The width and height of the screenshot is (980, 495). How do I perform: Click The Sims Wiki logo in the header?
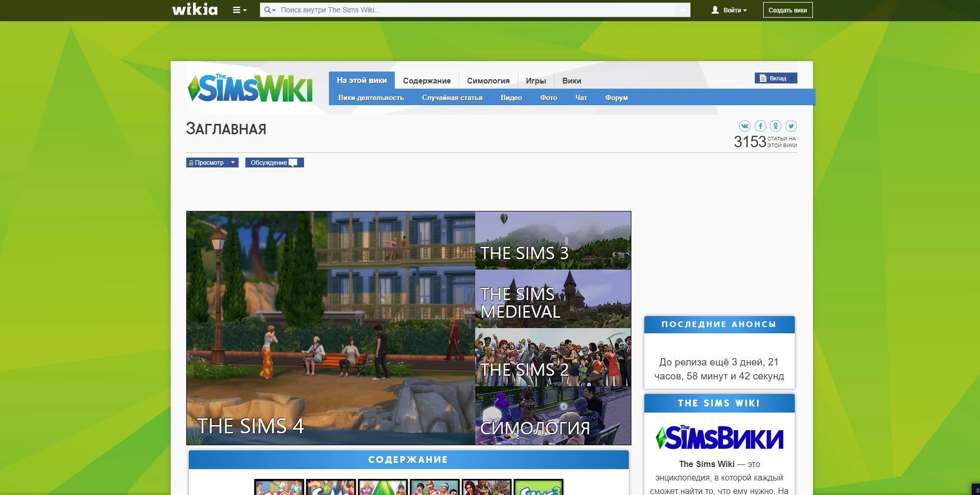pos(251,88)
